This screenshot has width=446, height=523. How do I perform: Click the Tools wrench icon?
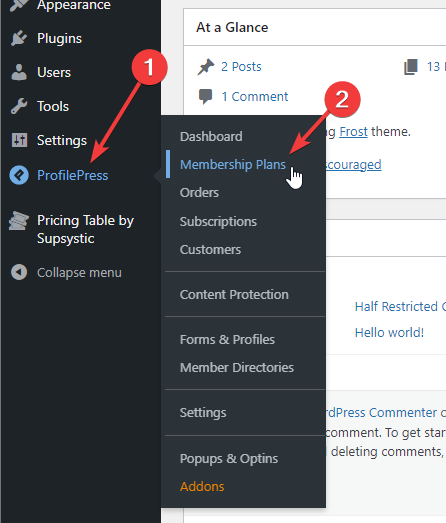tap(19, 106)
